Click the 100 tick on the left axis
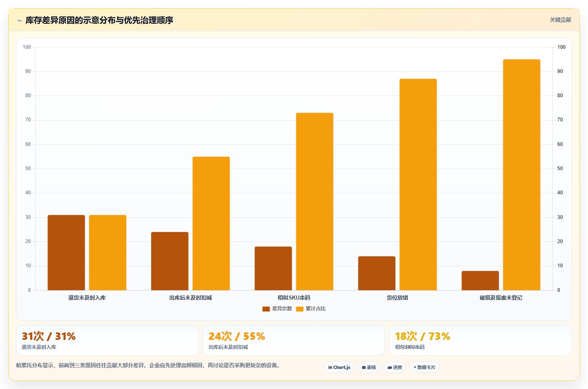The width and height of the screenshot is (588, 389). (x=27, y=47)
